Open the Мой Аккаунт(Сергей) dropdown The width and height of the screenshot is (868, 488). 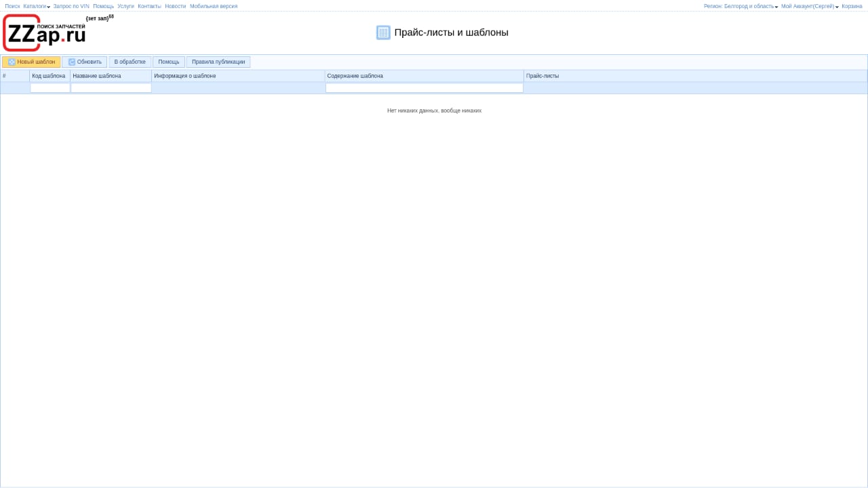809,6
